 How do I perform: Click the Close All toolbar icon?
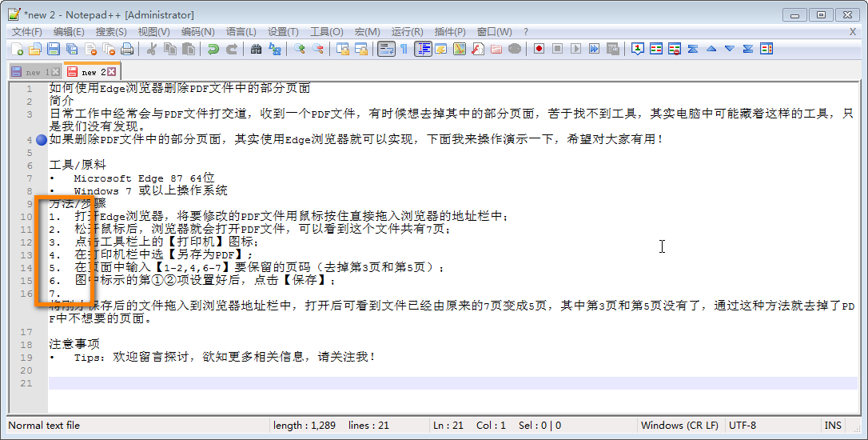pos(109,49)
